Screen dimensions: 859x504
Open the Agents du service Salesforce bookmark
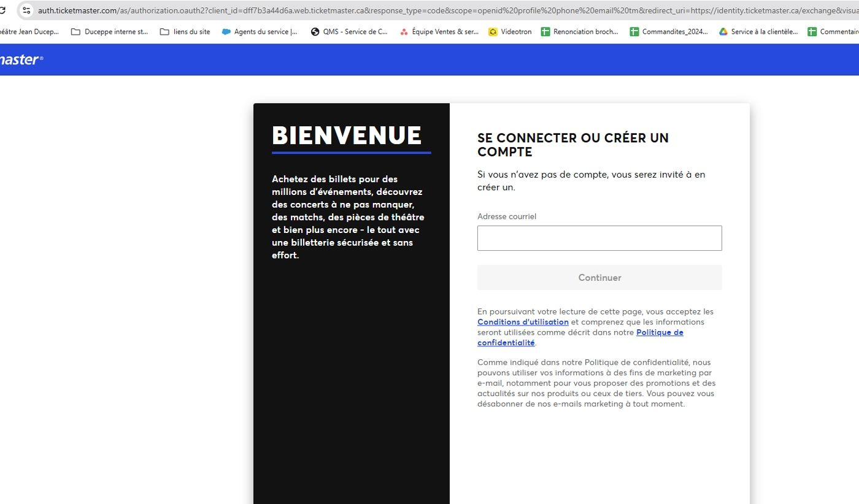pyautogui.click(x=260, y=32)
